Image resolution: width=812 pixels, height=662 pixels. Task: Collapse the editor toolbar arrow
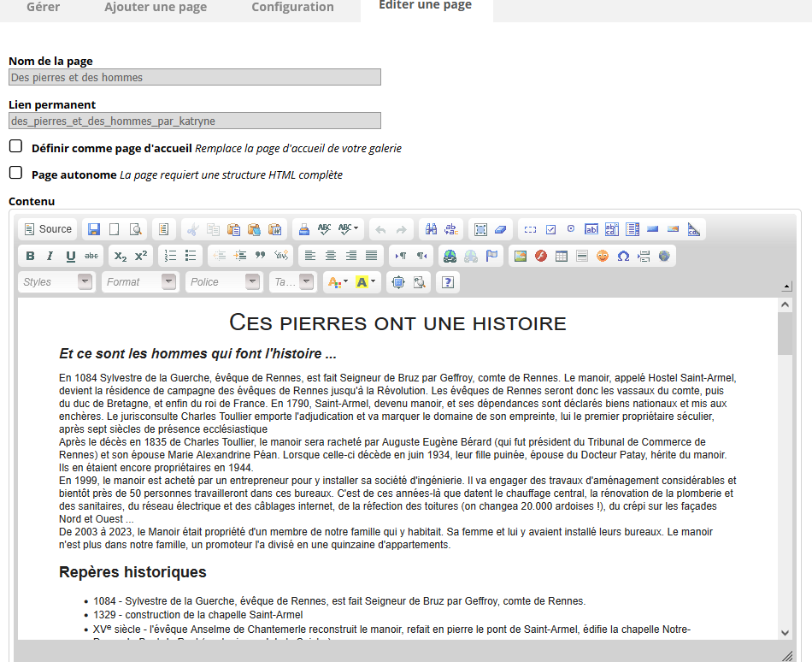pyautogui.click(x=786, y=286)
